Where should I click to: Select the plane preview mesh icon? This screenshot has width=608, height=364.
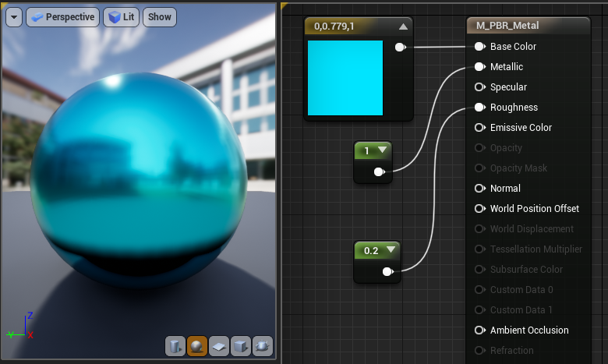tap(219, 346)
